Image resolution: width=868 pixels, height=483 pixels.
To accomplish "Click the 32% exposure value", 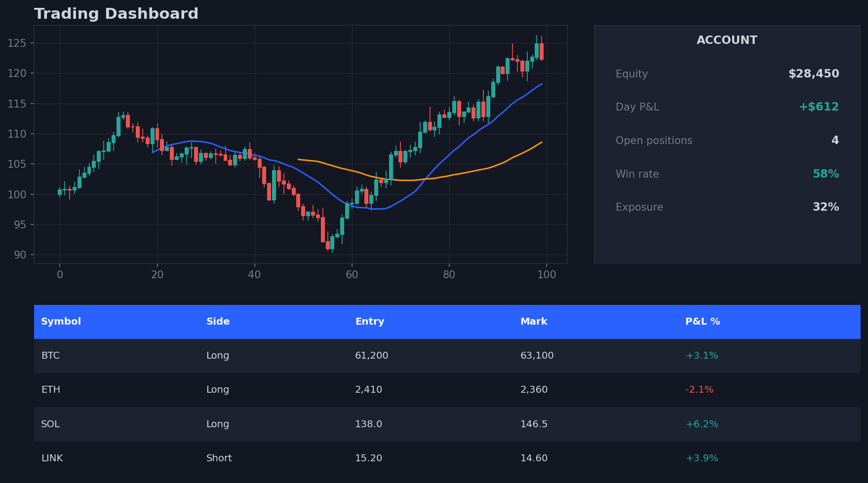I will [826, 207].
